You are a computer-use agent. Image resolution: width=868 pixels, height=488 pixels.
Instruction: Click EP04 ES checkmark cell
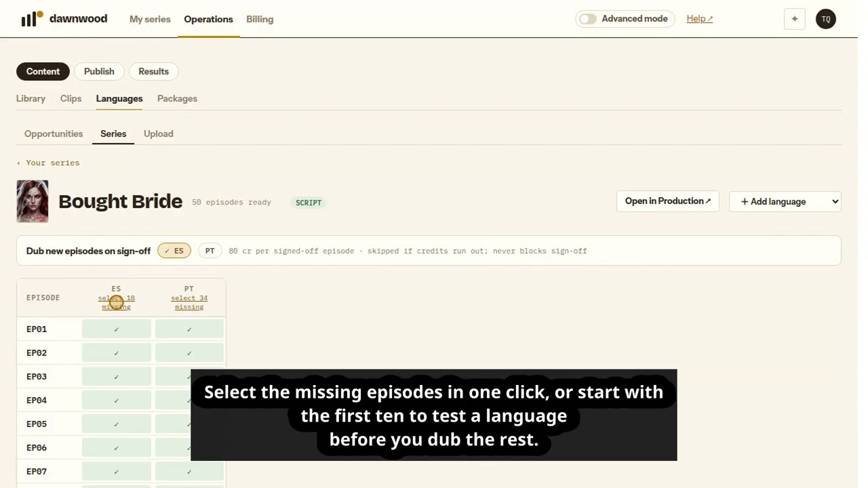[116, 401]
